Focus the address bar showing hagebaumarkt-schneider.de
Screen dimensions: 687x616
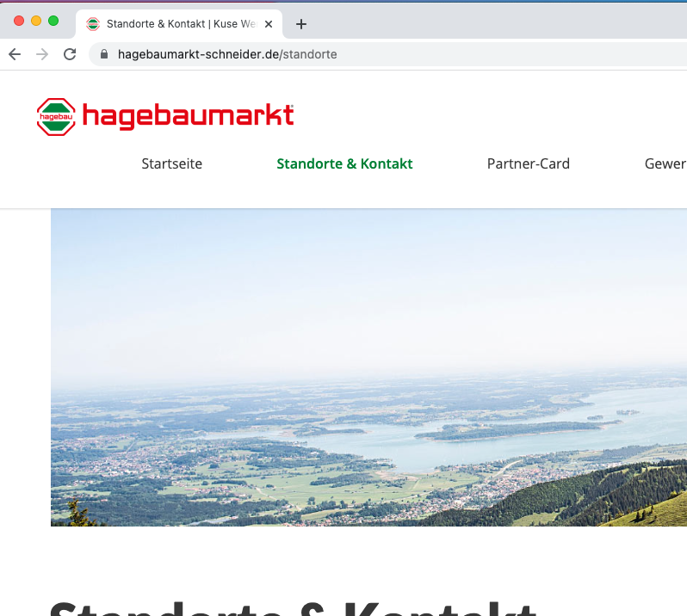click(387, 54)
